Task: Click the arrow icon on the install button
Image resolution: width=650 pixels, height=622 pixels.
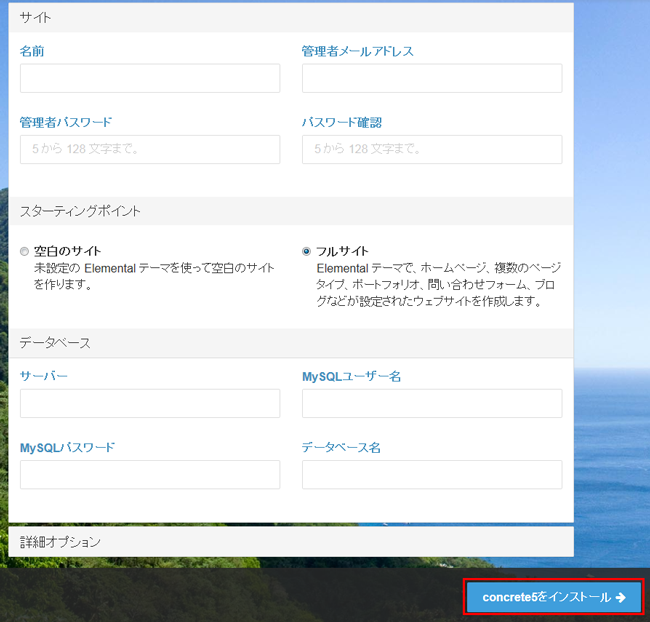Action: coord(620,597)
